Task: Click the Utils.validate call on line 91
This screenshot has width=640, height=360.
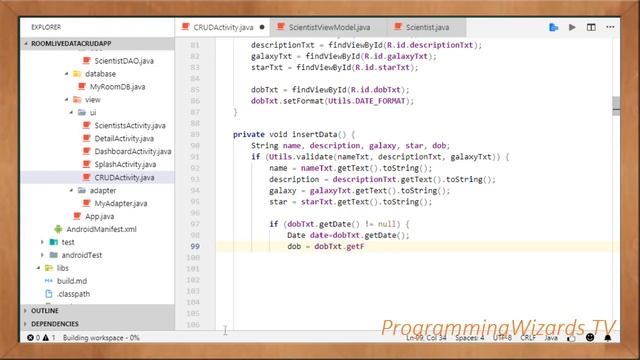Action: point(301,157)
